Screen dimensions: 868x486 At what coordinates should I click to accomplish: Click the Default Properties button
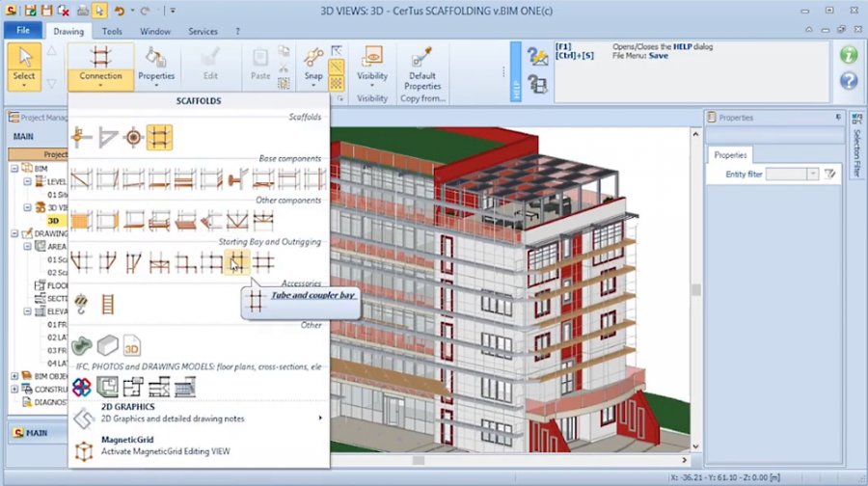pyautogui.click(x=422, y=67)
